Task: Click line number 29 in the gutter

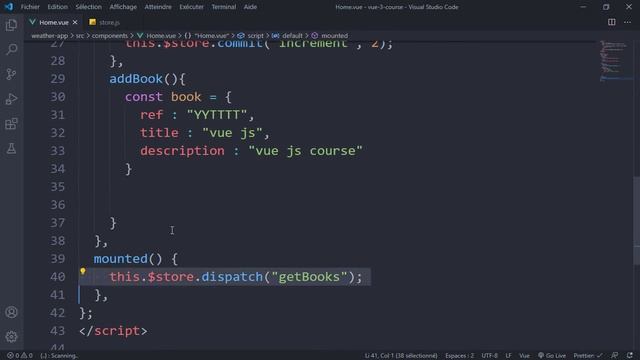Action: pos(58,78)
